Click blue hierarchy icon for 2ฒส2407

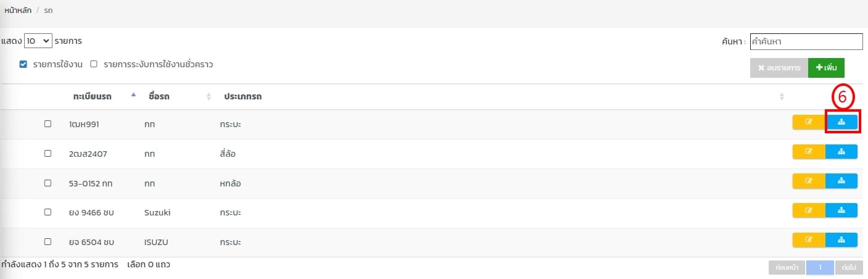tap(841, 152)
